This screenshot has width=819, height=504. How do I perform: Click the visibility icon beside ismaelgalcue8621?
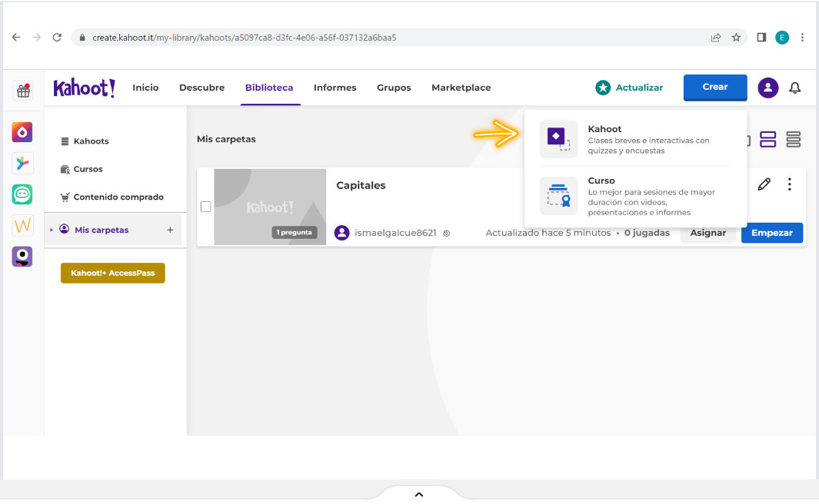click(447, 234)
